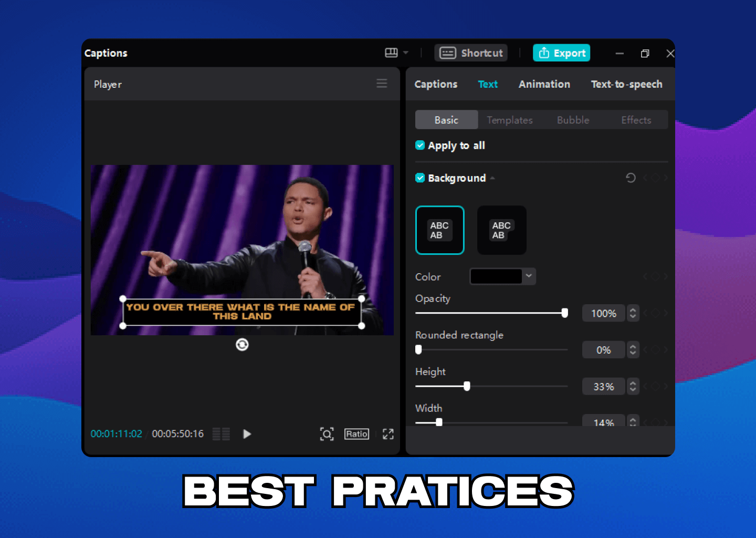Click the total duration 00:05:50:16

tap(177, 434)
